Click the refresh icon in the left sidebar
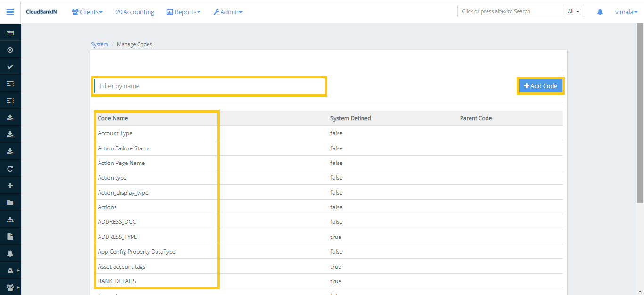This screenshot has height=295, width=644. coord(10,168)
